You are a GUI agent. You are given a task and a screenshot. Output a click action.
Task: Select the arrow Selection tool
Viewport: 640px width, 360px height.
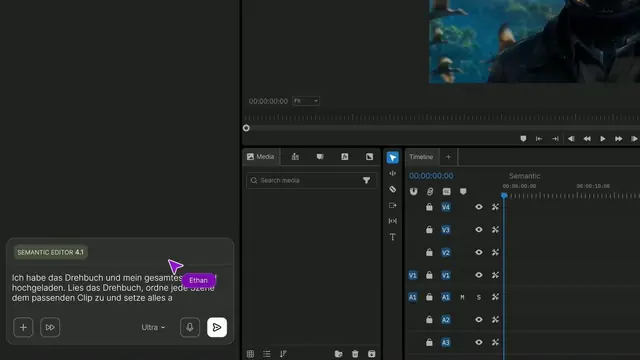tap(392, 158)
